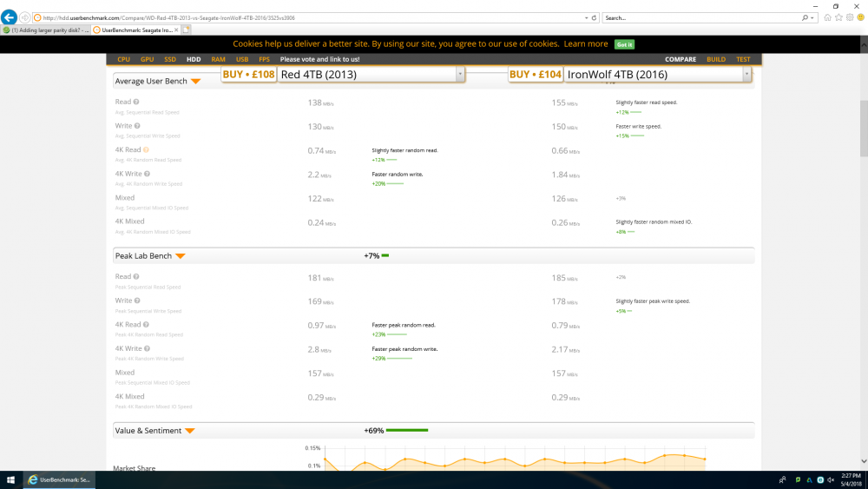The image size is (868, 489).
Task: Click the search magnifier icon
Action: click(x=805, y=17)
